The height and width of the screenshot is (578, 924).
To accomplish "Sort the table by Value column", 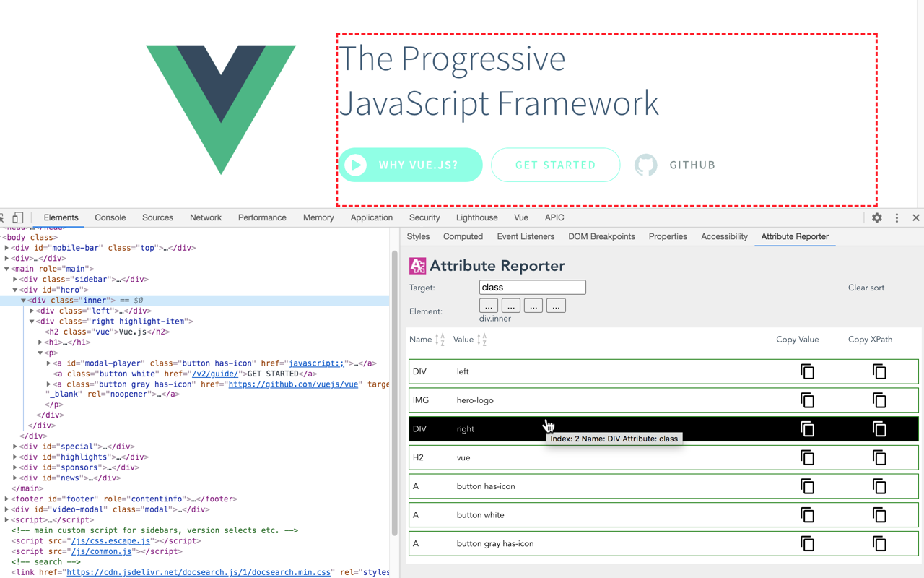I will (x=482, y=340).
